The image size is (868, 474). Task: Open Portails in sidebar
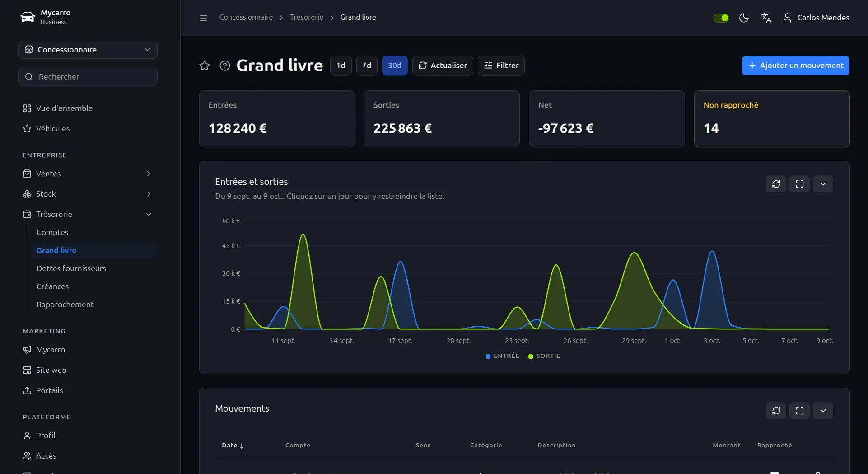point(88,390)
